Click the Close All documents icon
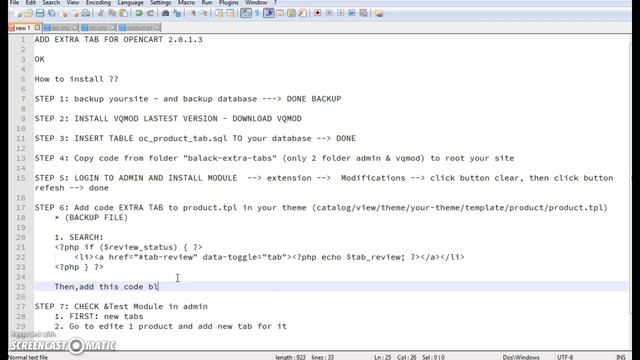Screen dimensions: 640x360 [x=75, y=13]
